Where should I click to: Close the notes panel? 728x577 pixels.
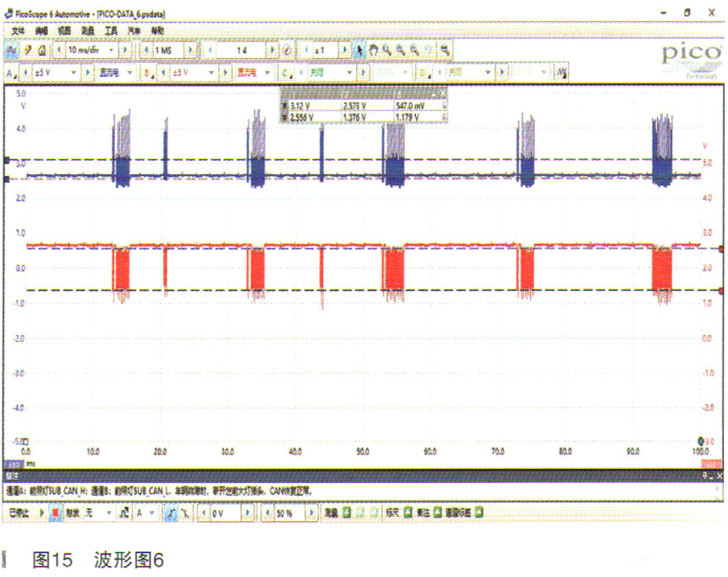coord(720,475)
